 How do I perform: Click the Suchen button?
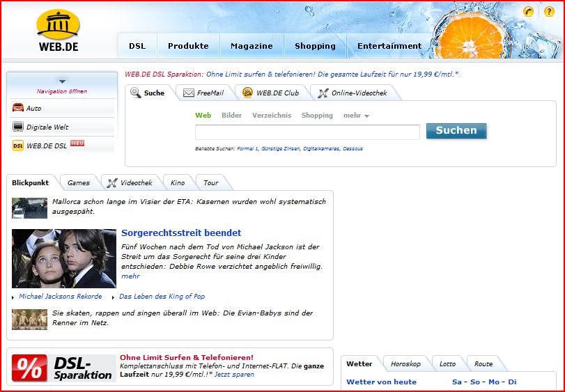tap(456, 131)
